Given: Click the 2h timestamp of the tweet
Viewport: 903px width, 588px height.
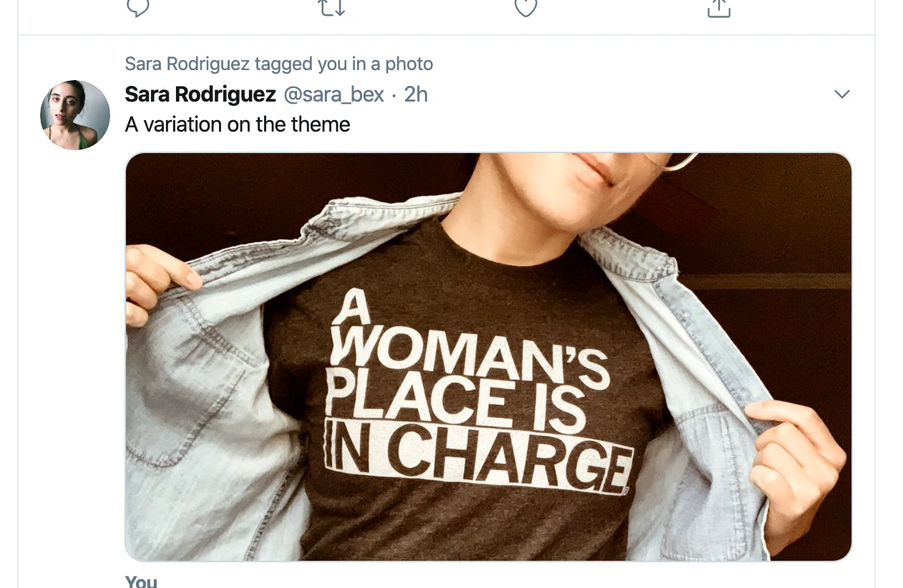Looking at the screenshot, I should coord(416,94).
